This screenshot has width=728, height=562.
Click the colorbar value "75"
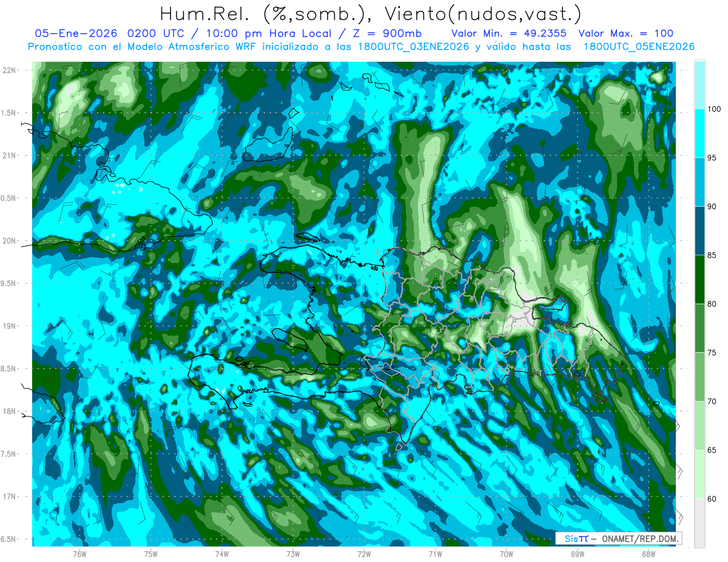pyautogui.click(x=712, y=353)
